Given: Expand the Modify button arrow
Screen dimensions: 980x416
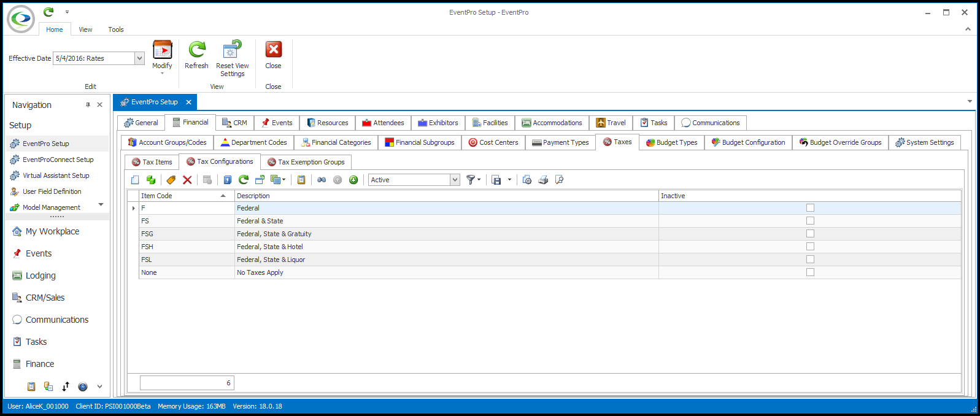Looking at the screenshot, I should click(x=163, y=74).
